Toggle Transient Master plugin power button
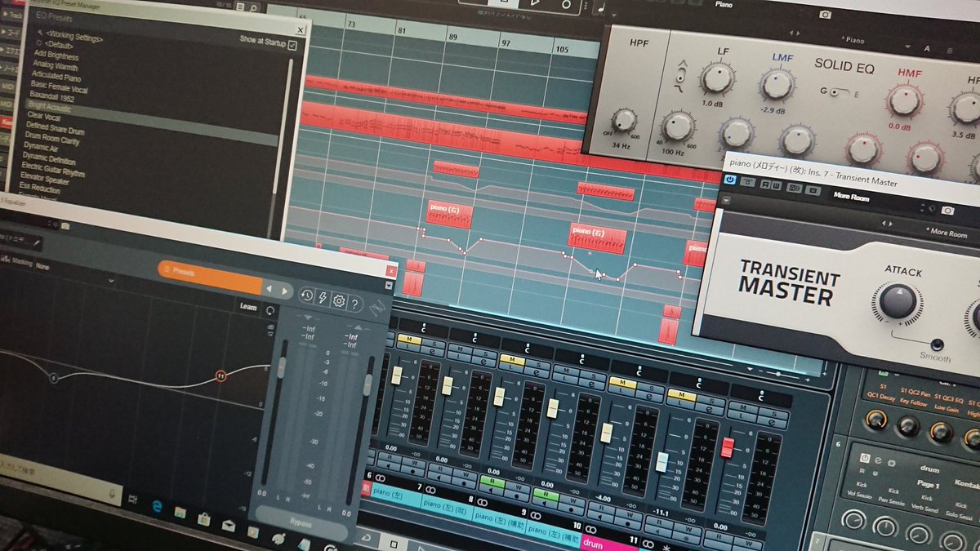Viewport: 980px width, 551px height. 730,180
